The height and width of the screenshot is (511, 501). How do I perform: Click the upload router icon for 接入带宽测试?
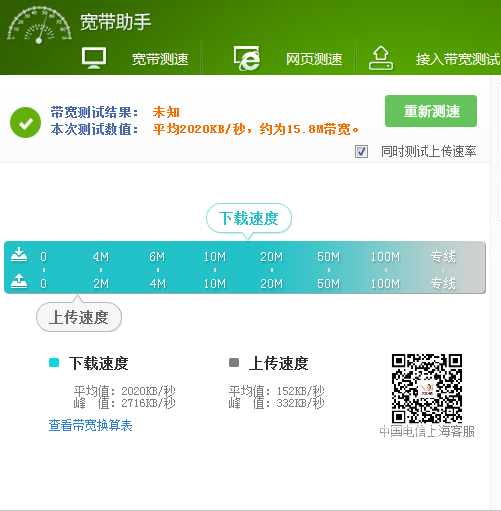pos(381,58)
